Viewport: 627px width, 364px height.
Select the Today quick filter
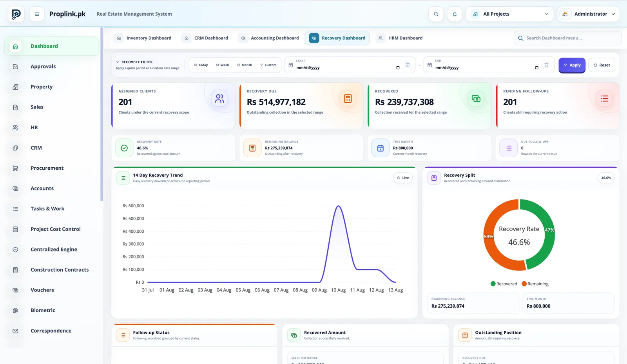201,65
